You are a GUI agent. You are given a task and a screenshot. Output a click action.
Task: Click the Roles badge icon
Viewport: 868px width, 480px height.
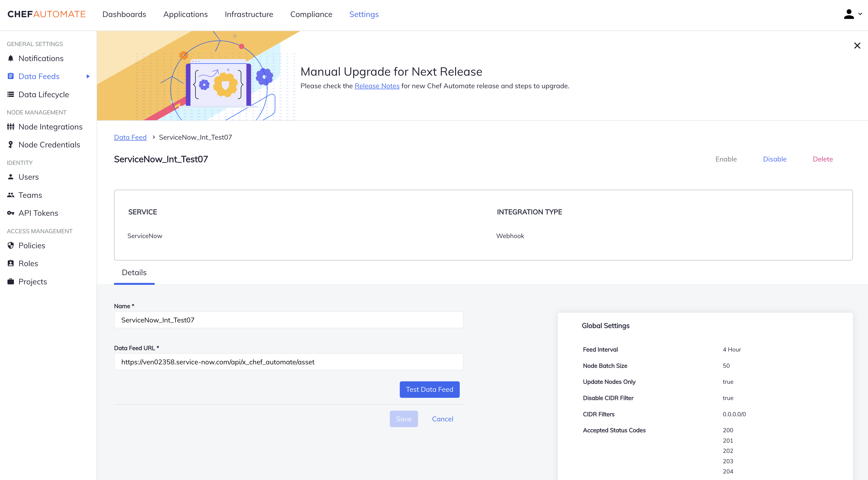(x=11, y=263)
